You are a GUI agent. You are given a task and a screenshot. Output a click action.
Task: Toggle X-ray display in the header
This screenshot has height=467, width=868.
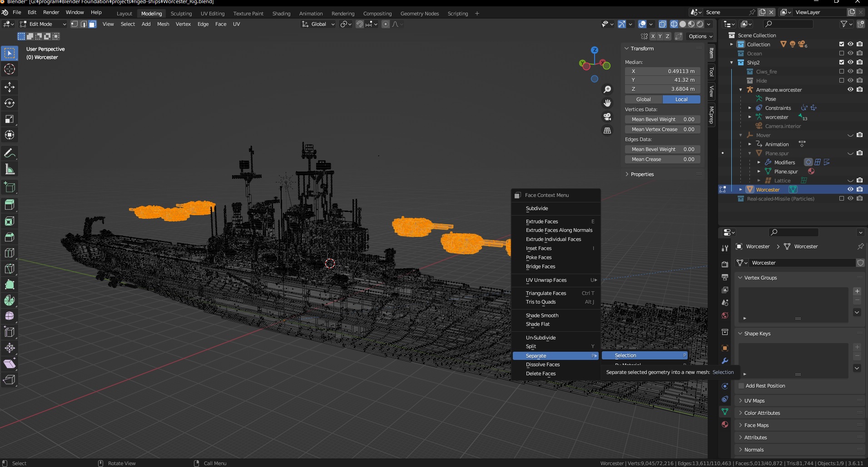[663, 24]
